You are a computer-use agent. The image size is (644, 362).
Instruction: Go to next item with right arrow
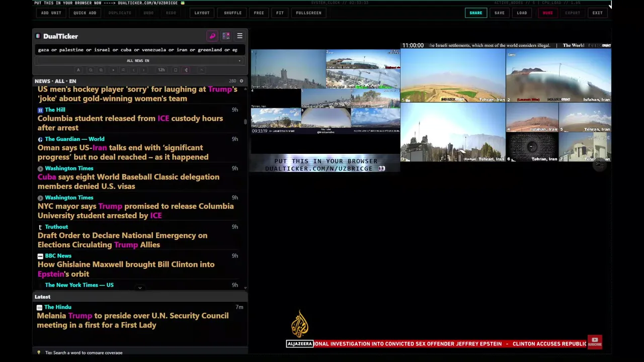click(143, 70)
